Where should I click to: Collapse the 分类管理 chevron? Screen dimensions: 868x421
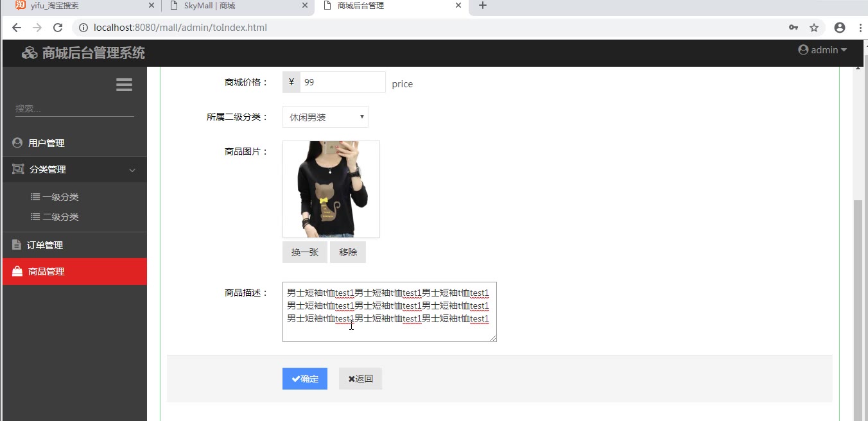pos(132,170)
